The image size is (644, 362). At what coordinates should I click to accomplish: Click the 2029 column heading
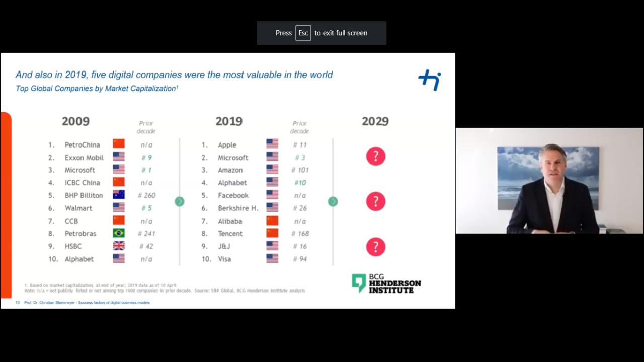pyautogui.click(x=375, y=121)
